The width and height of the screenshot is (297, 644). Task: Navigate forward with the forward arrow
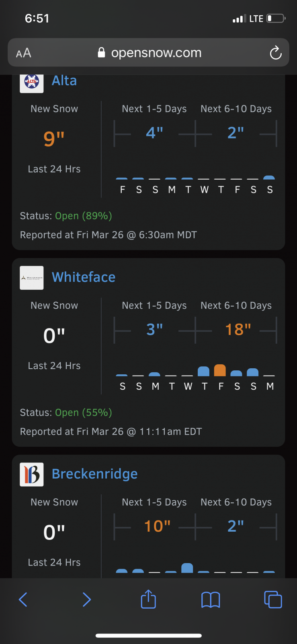point(87,599)
